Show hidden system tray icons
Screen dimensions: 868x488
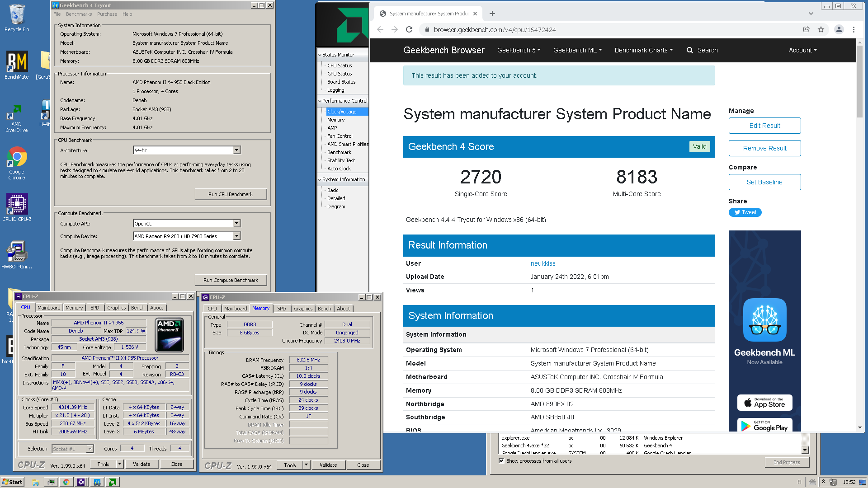click(x=823, y=482)
